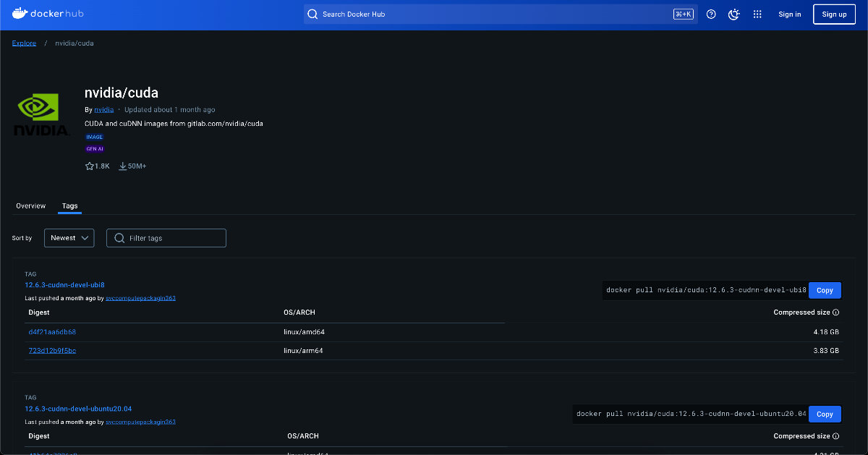Open digest d4f21aa6db68 link
This screenshot has width=868, height=455.
(52, 332)
